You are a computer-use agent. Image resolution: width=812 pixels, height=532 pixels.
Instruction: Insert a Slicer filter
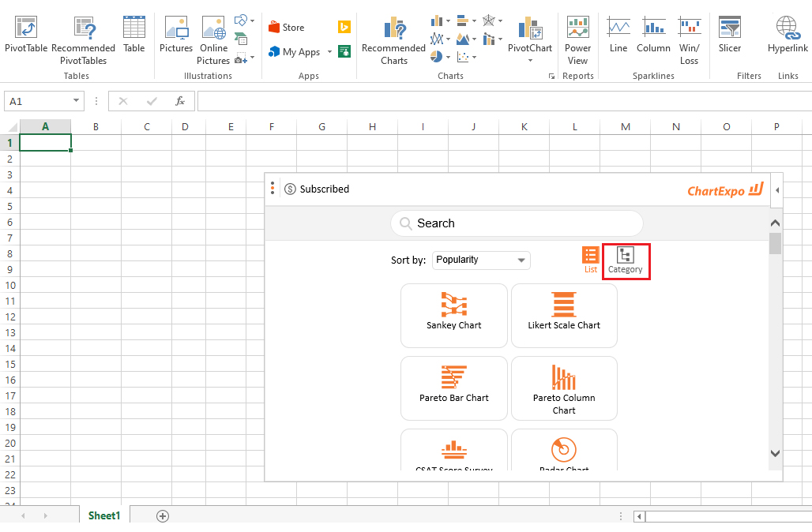tap(730, 34)
